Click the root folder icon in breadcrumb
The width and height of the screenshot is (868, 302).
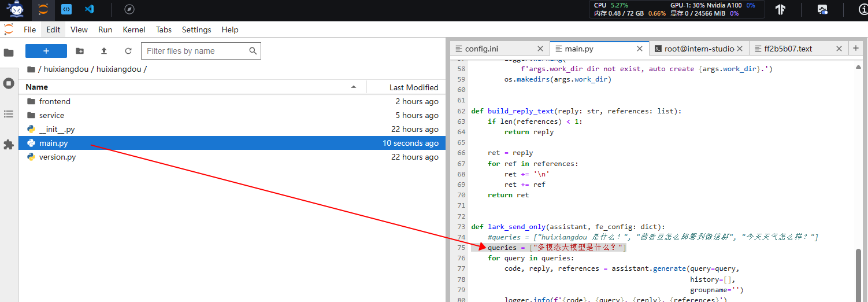pos(31,69)
